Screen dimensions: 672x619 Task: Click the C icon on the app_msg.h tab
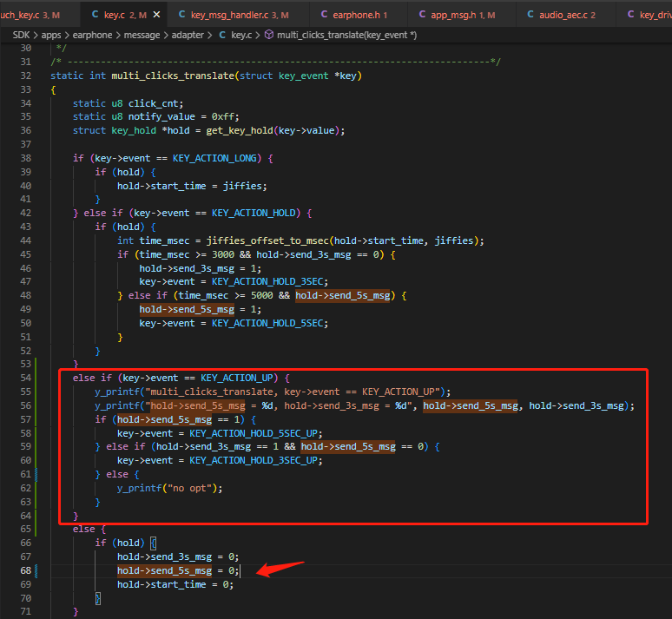coord(422,15)
